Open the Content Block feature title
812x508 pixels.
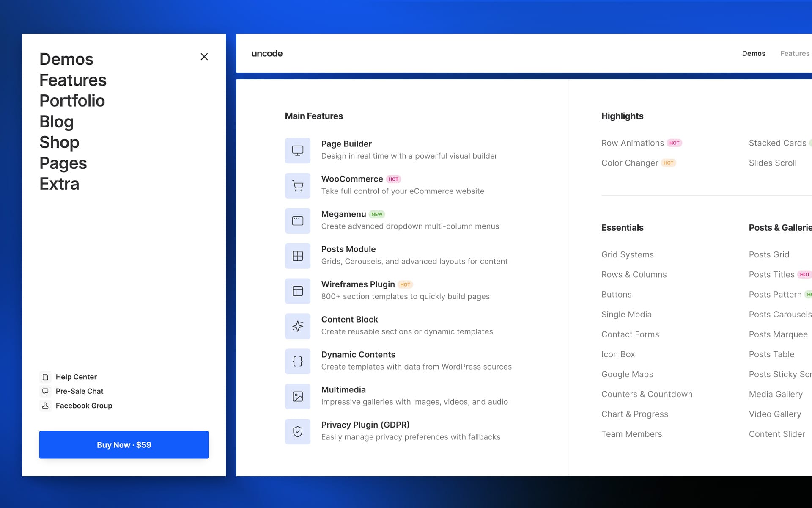point(349,320)
